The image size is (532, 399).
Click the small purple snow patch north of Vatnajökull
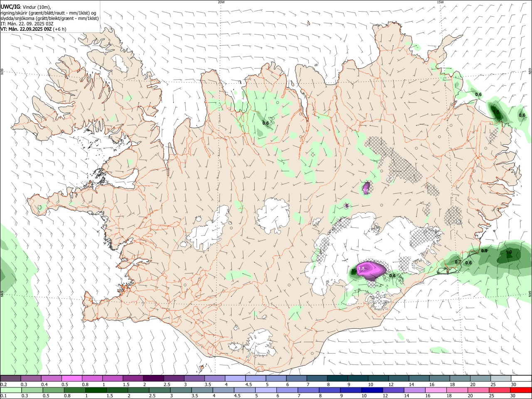point(366,188)
